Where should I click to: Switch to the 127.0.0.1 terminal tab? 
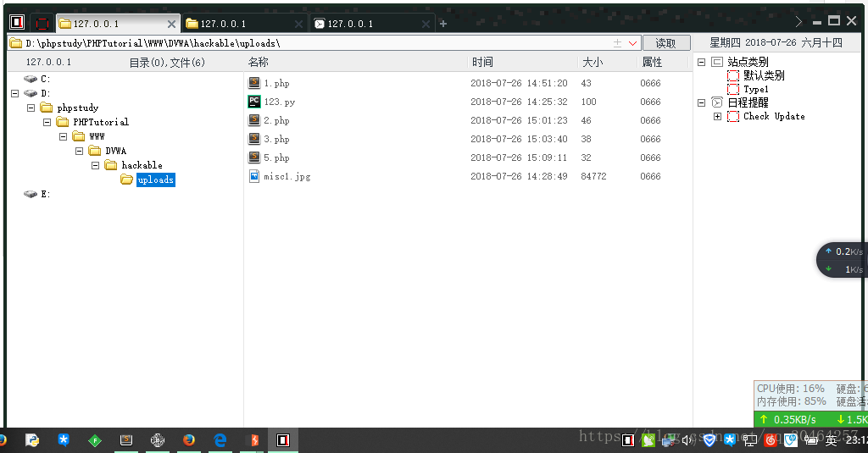click(372, 23)
